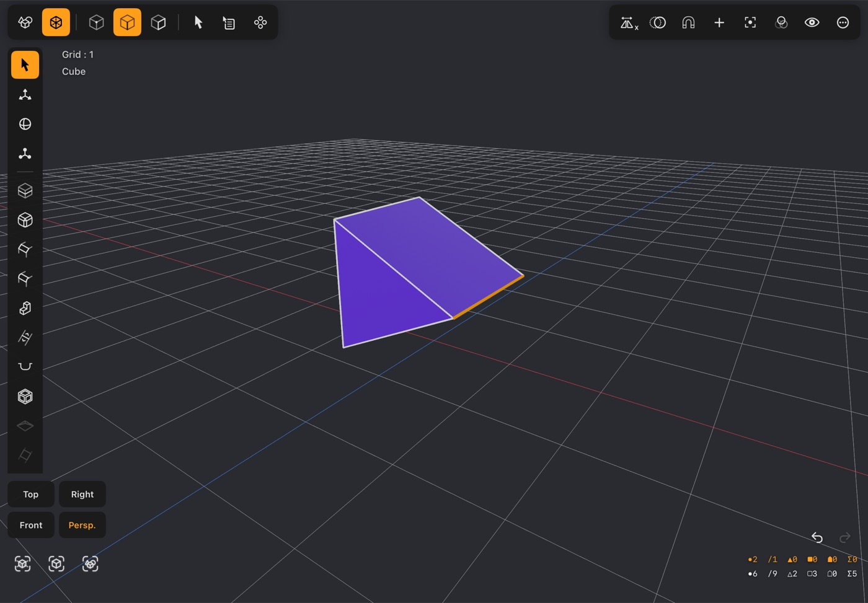Choose the Rotate sphere tool

25,124
